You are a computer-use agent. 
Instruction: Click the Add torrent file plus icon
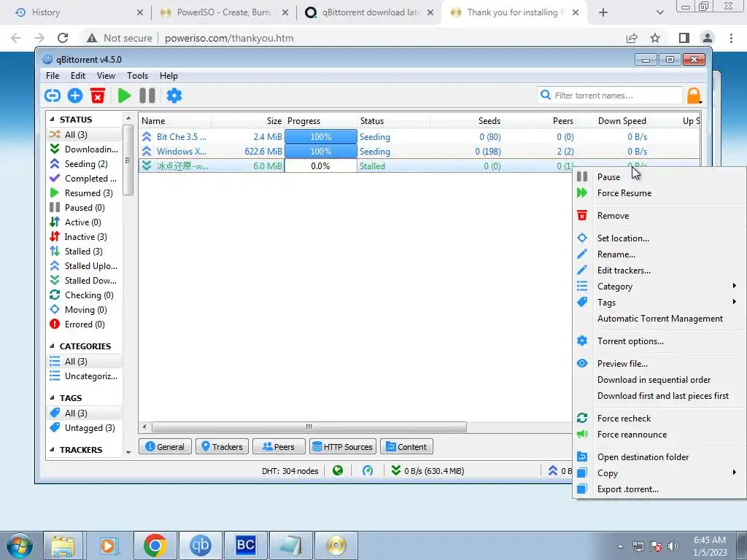(x=75, y=96)
